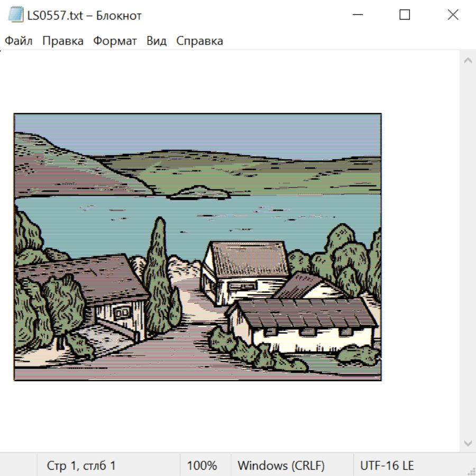
Task: Maximize the Блокнот window
Action: pyautogui.click(x=405, y=15)
